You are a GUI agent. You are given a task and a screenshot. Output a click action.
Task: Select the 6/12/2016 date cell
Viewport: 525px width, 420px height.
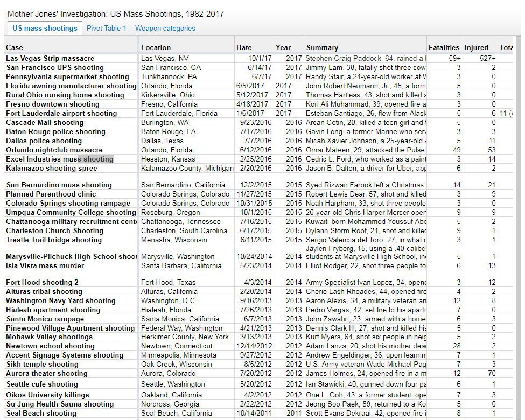(254, 150)
